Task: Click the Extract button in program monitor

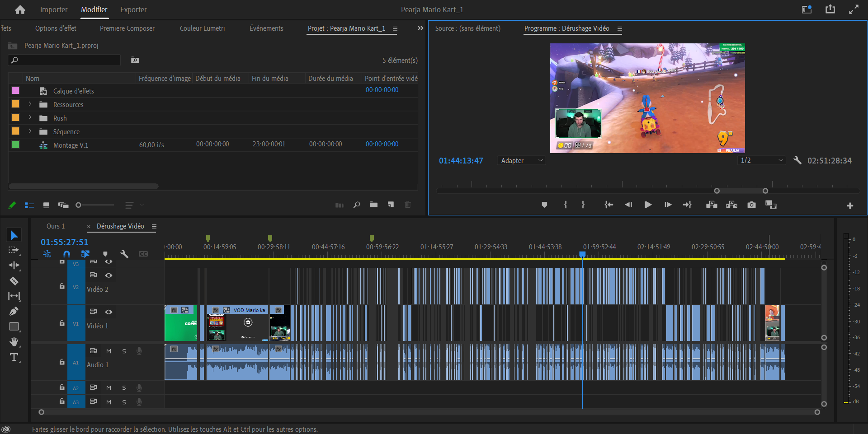Action: coord(731,205)
